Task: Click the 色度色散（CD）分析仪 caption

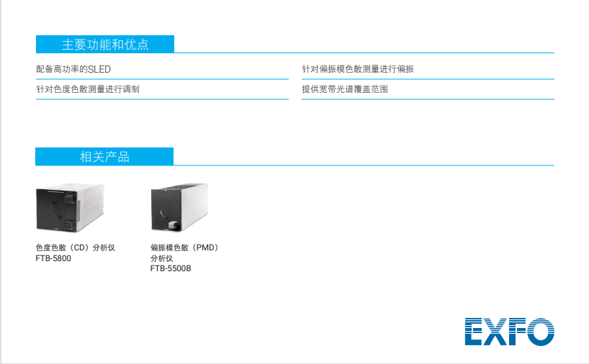Action: coord(76,247)
